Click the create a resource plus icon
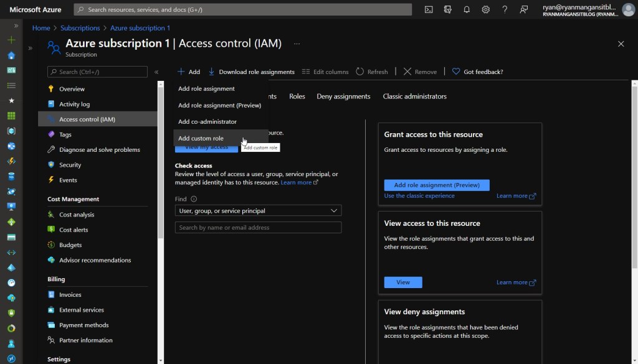Screen dimensions: 638x364 point(11,40)
